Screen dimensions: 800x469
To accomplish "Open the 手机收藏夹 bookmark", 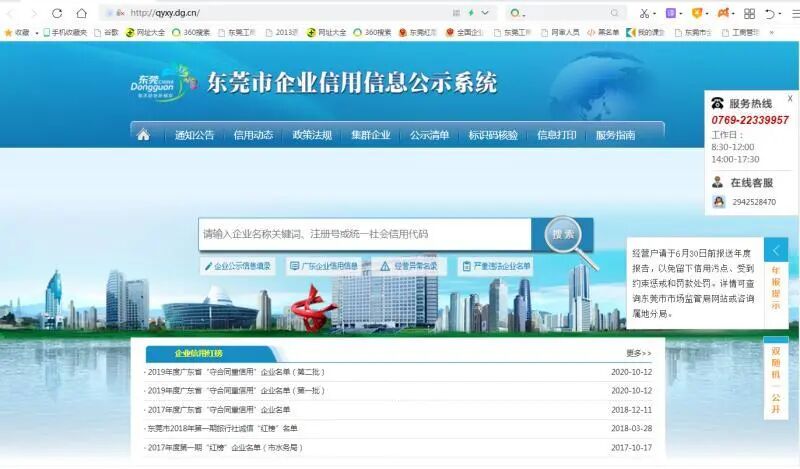I will click(x=65, y=32).
